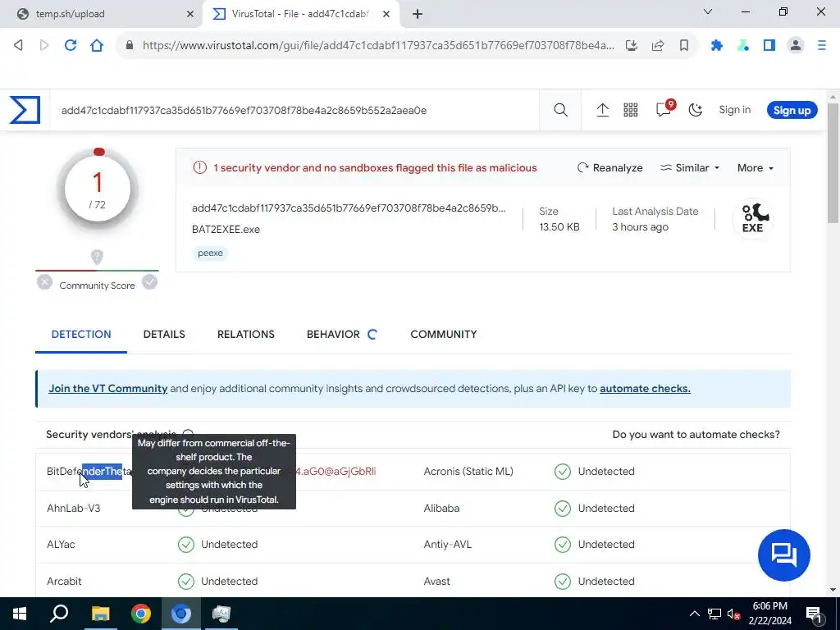Image resolution: width=840 pixels, height=630 pixels.
Task: Click the browser forward arrow
Action: (x=44, y=46)
